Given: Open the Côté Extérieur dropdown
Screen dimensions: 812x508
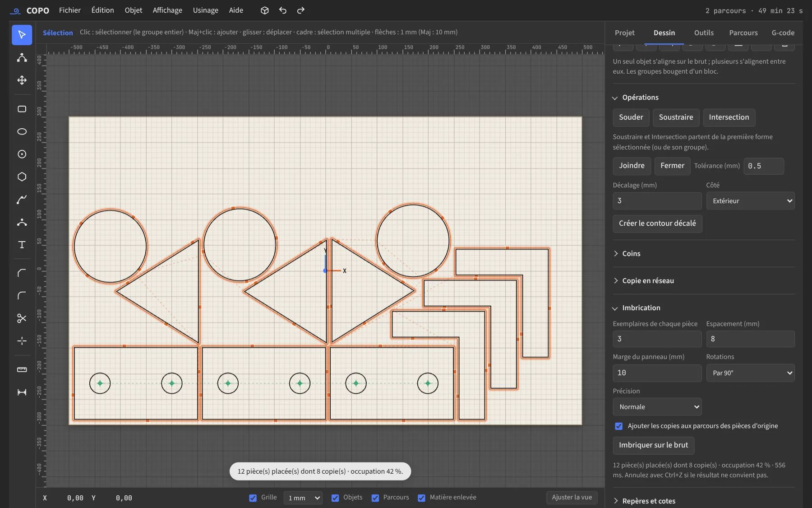Looking at the screenshot, I should pyautogui.click(x=750, y=201).
